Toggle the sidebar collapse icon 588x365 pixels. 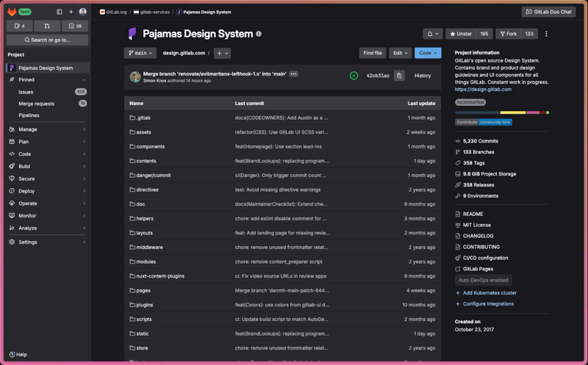(x=60, y=12)
